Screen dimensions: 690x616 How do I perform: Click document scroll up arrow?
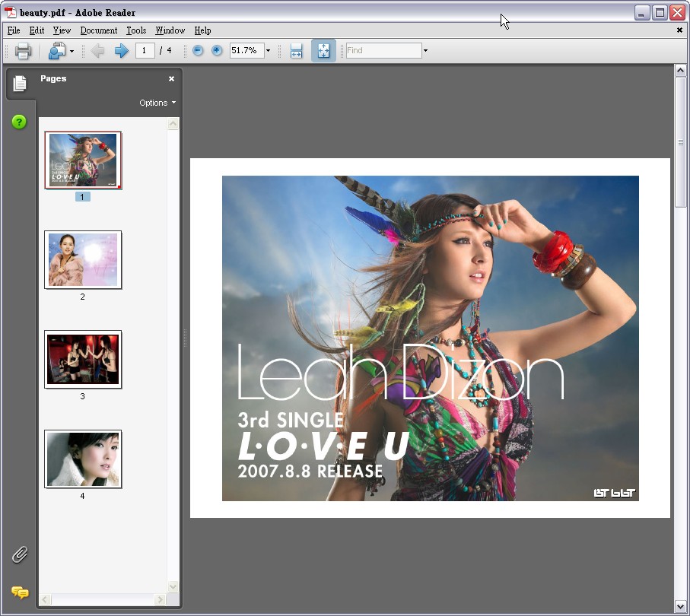[680, 71]
